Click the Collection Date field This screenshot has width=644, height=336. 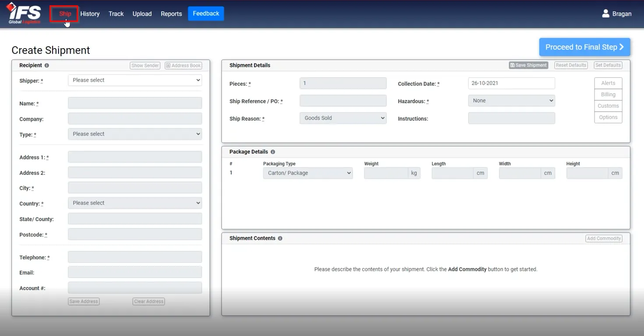pyautogui.click(x=512, y=83)
